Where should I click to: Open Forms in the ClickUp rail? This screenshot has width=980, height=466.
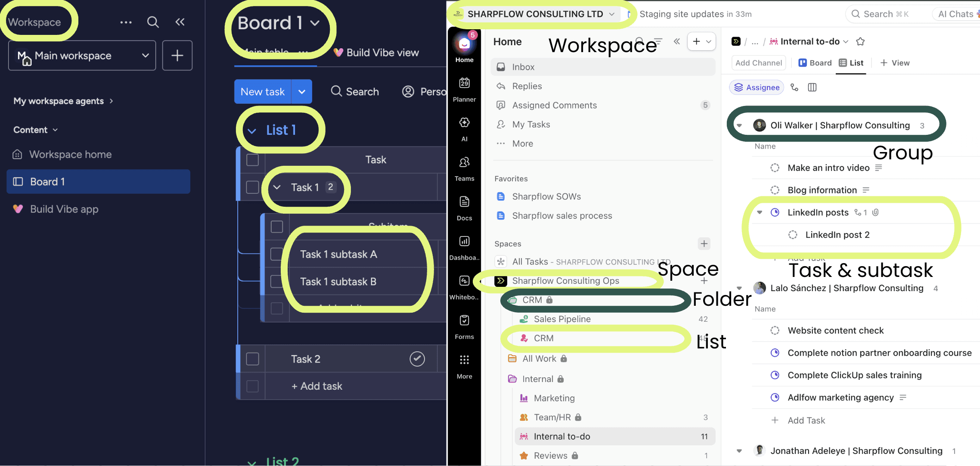tap(464, 327)
